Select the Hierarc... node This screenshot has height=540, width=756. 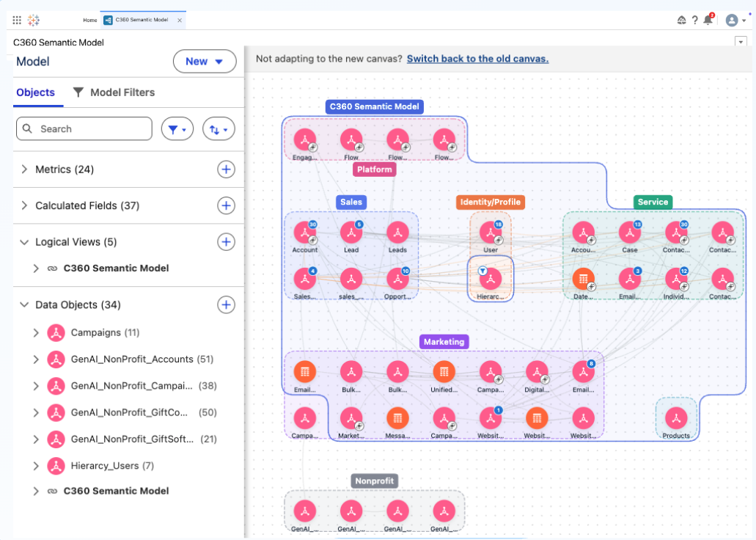pos(491,279)
